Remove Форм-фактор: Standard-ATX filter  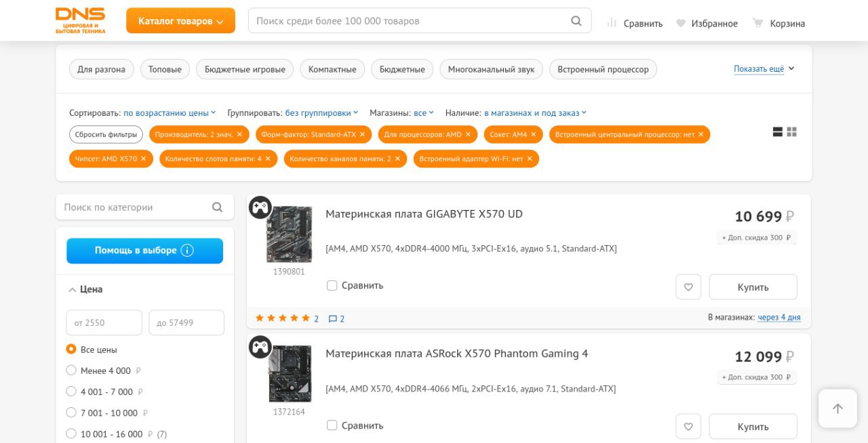tap(362, 134)
